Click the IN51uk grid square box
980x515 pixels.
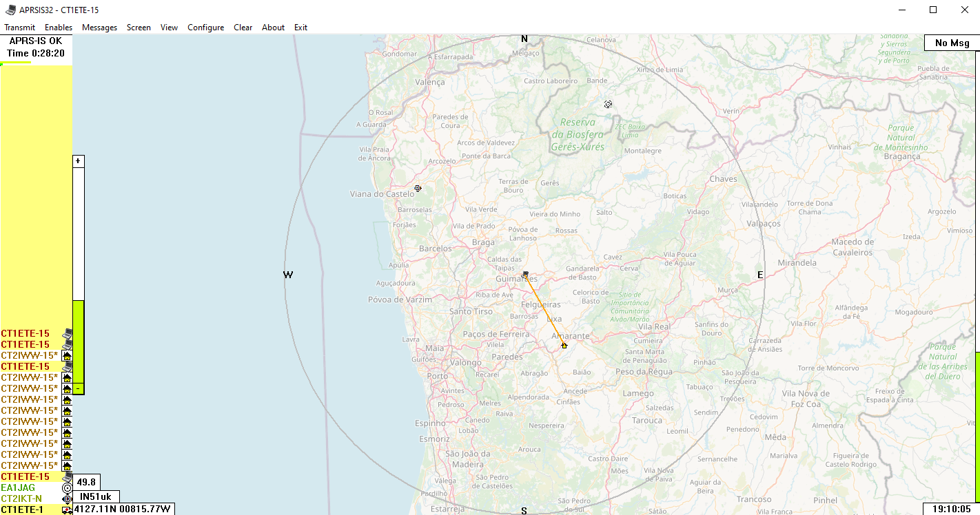coord(96,496)
